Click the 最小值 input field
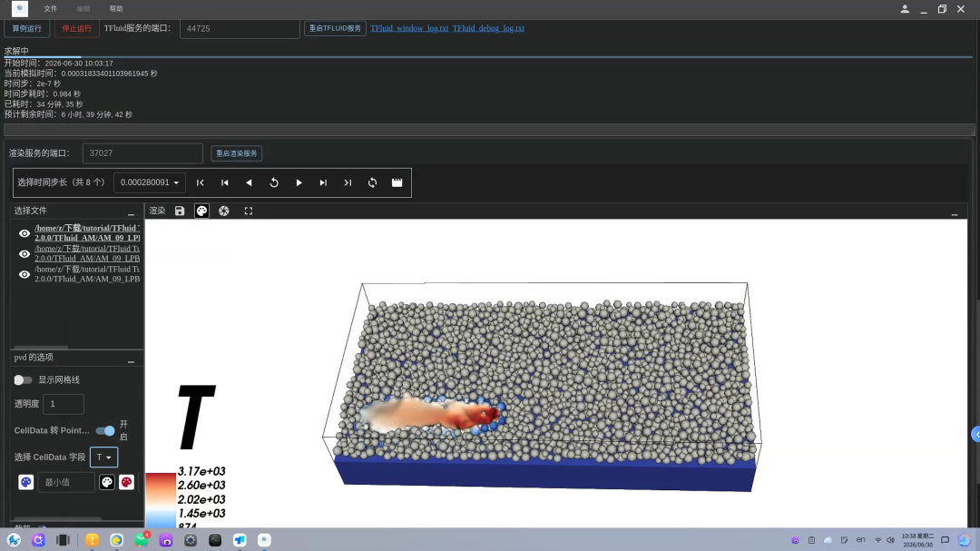Image resolution: width=980 pixels, height=551 pixels. click(x=66, y=482)
